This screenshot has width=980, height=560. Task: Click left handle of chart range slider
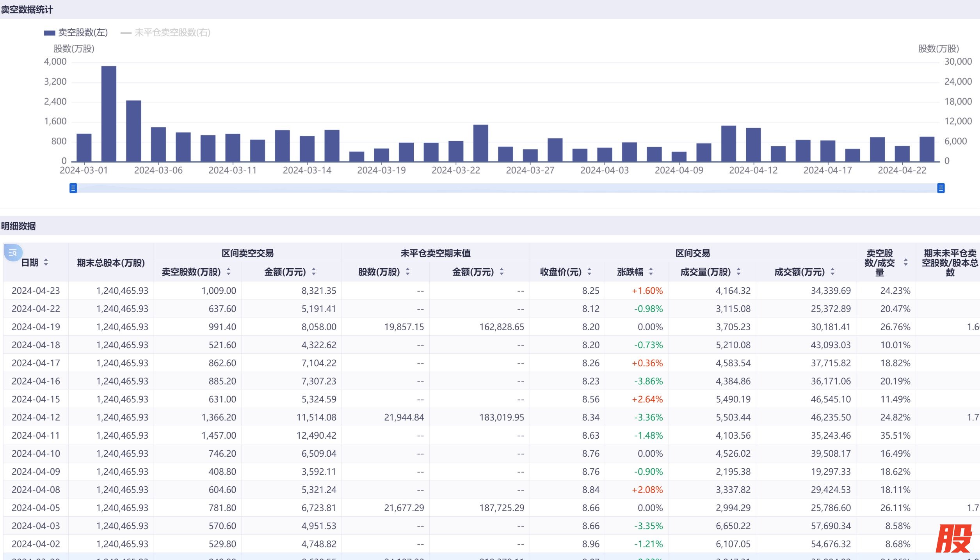coord(73,188)
